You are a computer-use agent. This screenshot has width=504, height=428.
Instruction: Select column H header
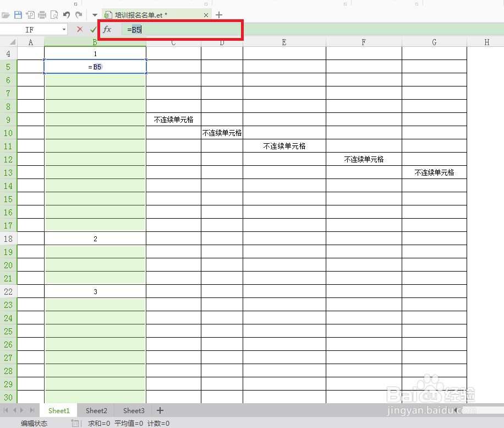(486, 42)
